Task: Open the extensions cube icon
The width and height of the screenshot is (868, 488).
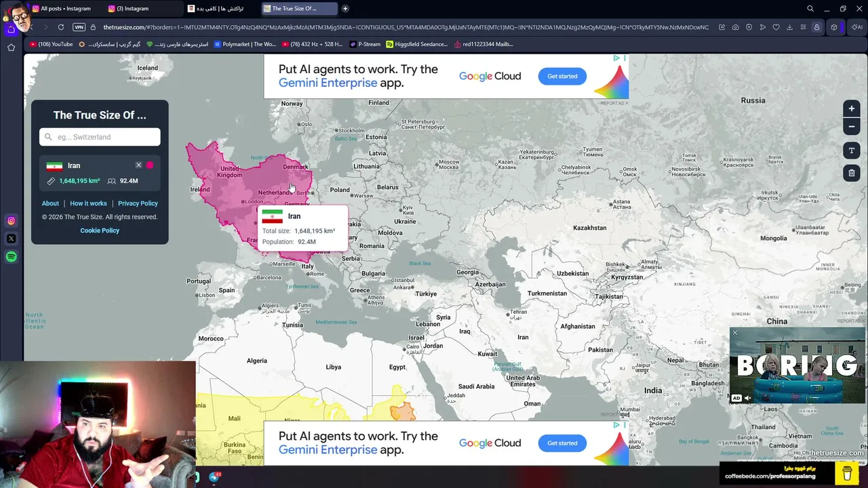Action: [x=834, y=27]
